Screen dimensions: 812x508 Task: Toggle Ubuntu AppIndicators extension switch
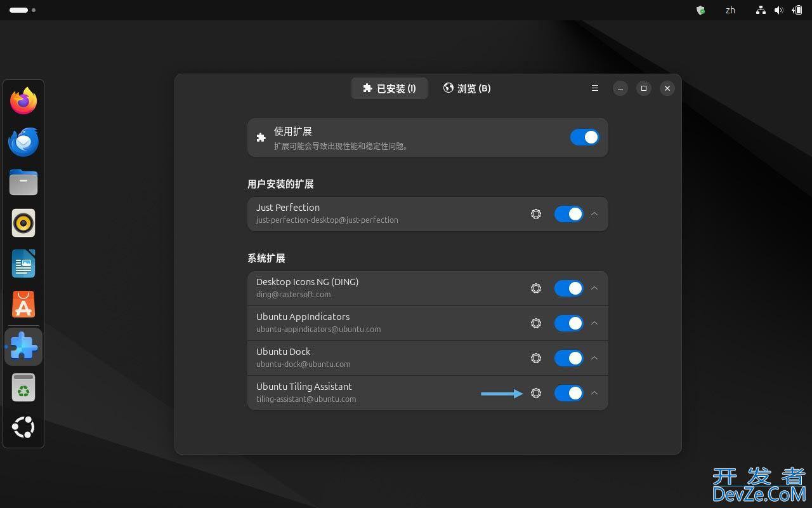click(x=568, y=323)
